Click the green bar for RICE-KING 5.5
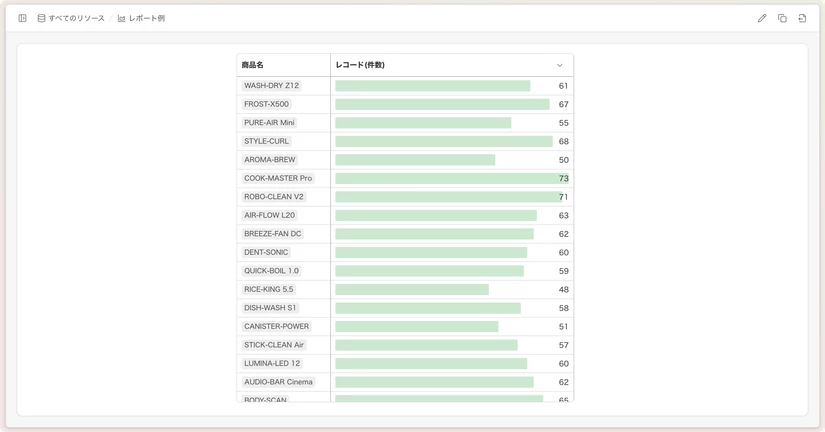Viewport: 825px width, 432px height. [412, 289]
